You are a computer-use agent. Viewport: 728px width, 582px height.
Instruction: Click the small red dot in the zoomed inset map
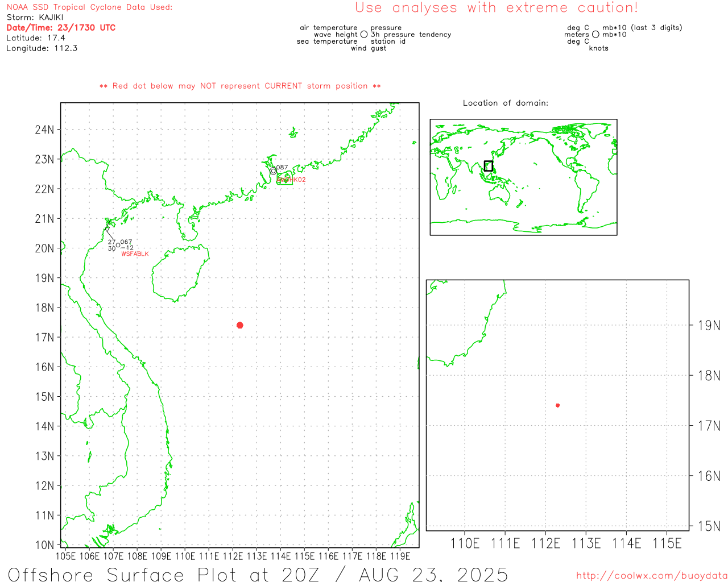[x=558, y=405]
